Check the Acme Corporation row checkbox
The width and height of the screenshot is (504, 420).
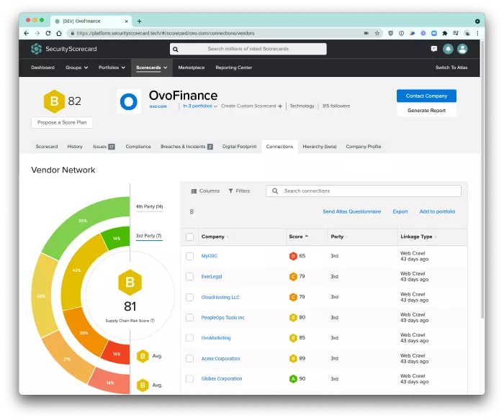click(189, 358)
